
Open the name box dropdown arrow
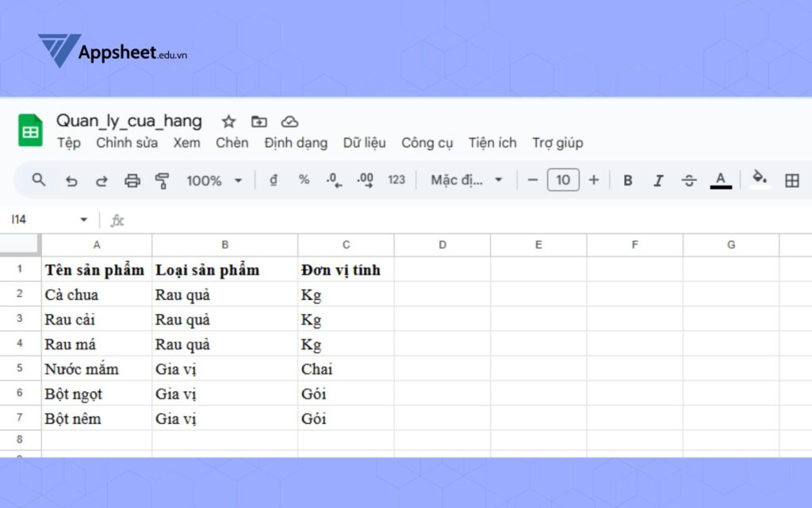(84, 220)
